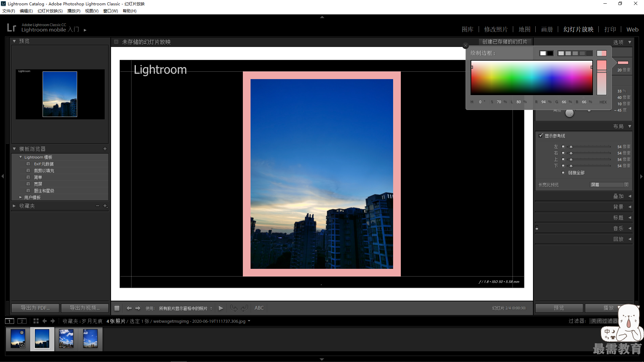Expand the 叠加 panel
644x362 pixels.
630,196
